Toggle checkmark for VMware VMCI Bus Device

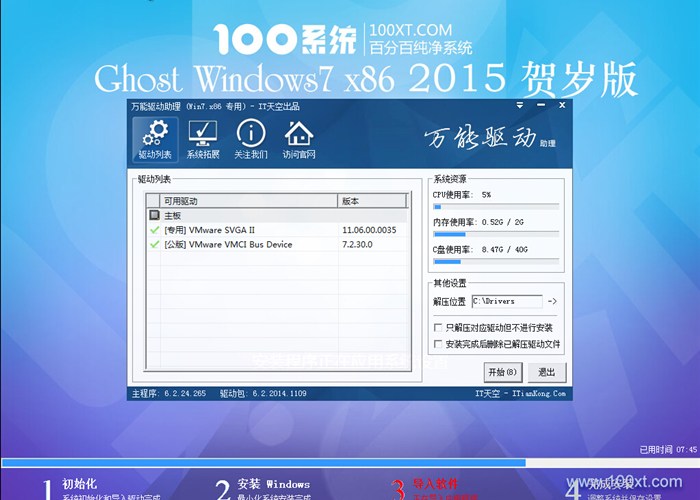154,244
